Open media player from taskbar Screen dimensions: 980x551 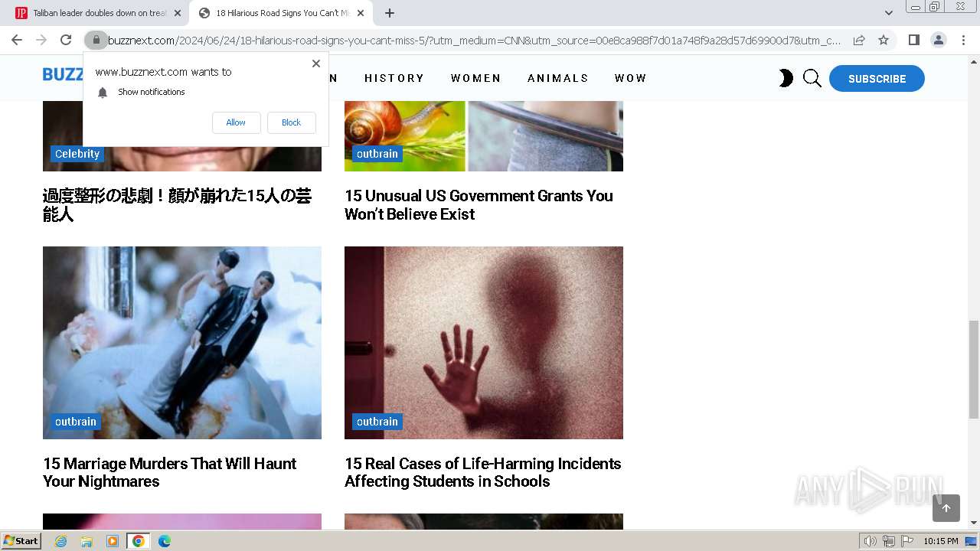coord(113,541)
